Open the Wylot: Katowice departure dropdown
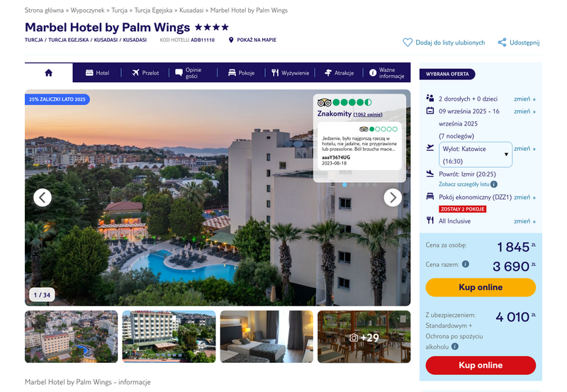 click(x=476, y=155)
